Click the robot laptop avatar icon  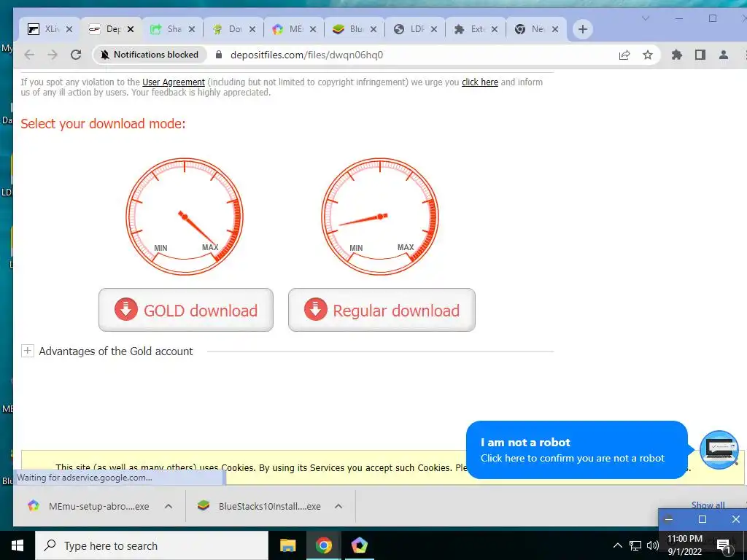click(719, 449)
